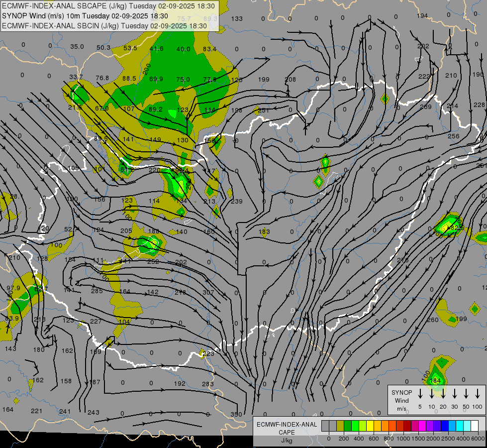Click the map value 205
The width and height of the screenshot is (487, 448).
tap(126, 230)
